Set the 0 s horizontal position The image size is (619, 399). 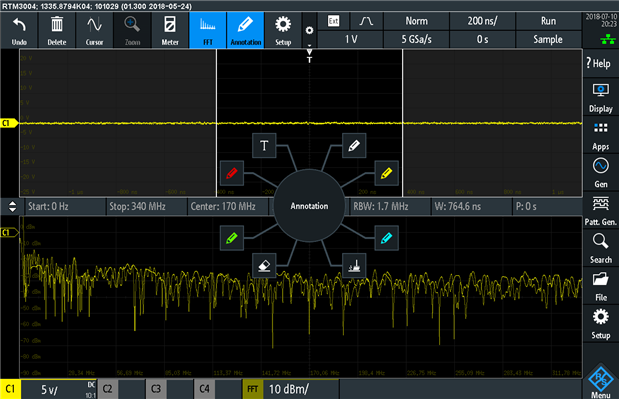(x=482, y=39)
